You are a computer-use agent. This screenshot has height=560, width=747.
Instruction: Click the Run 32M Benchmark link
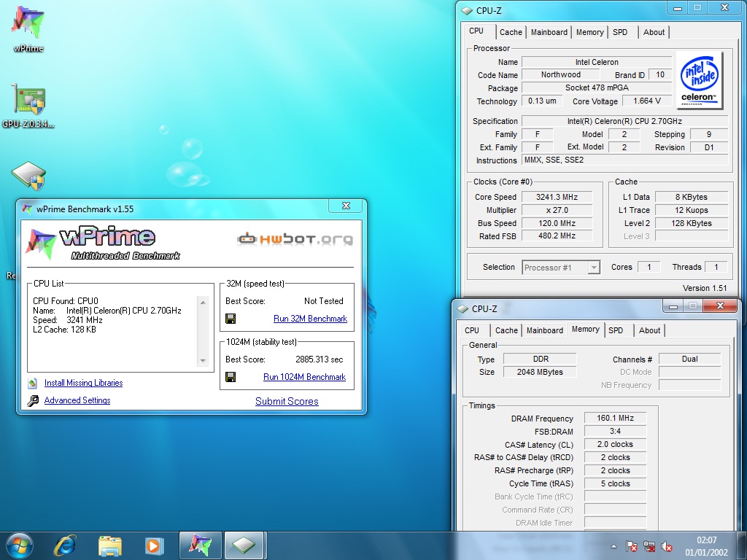point(310,319)
